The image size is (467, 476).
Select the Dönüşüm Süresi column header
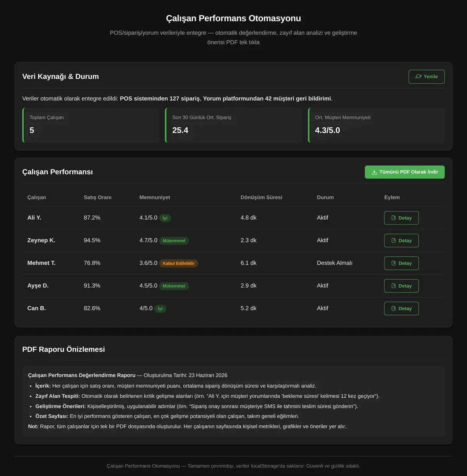pyautogui.click(x=262, y=197)
